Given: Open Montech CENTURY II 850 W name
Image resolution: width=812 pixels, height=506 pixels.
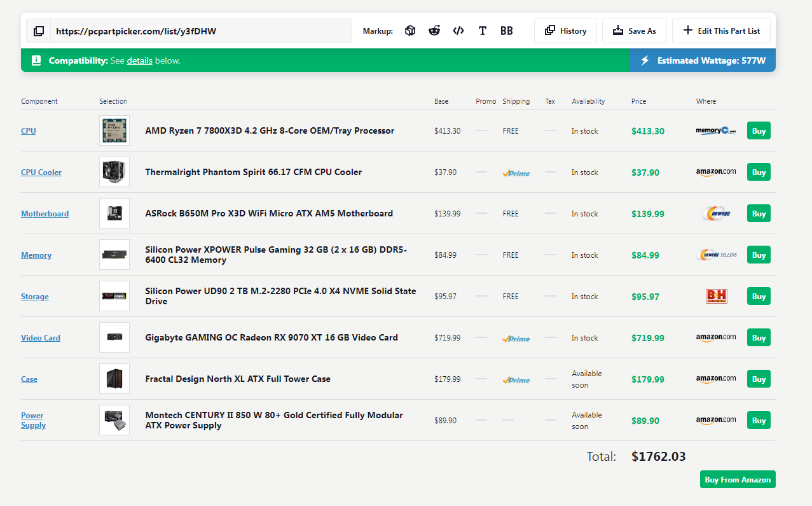Looking at the screenshot, I should [x=274, y=420].
